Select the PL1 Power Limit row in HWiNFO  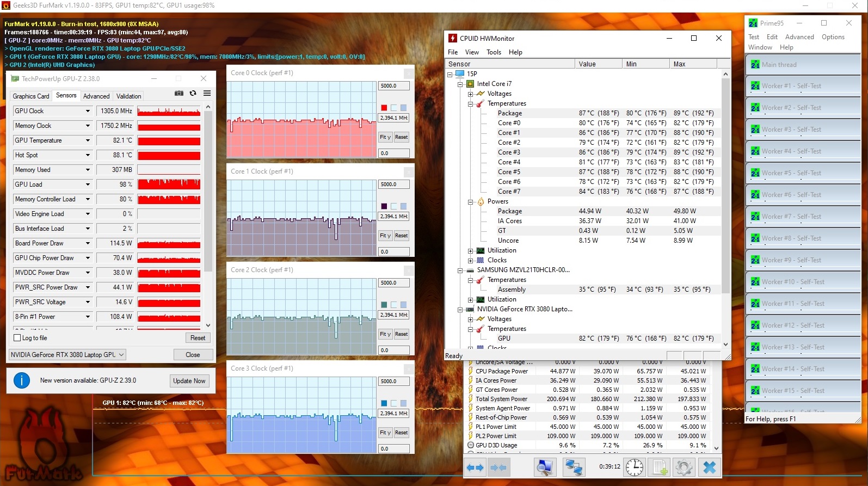click(x=588, y=427)
